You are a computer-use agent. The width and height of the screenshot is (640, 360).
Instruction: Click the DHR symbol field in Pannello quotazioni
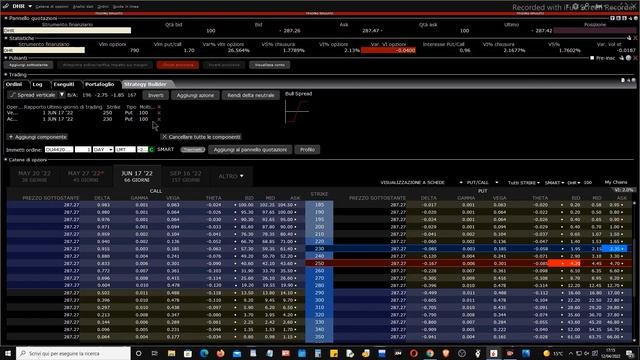[67, 31]
